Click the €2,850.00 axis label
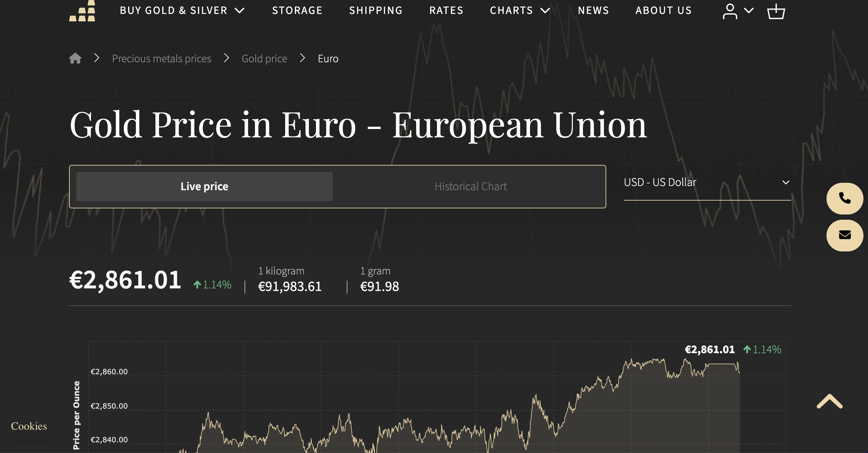The width and height of the screenshot is (868, 453). [109, 406]
